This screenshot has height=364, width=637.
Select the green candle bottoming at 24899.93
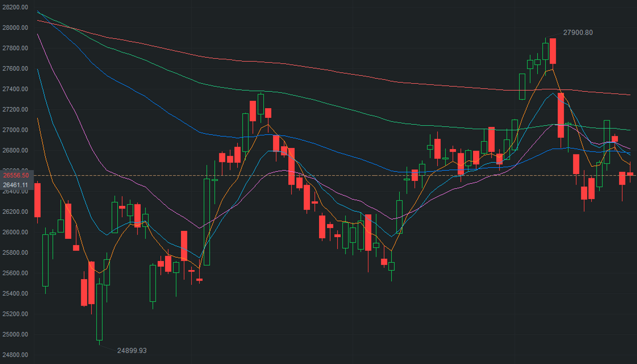point(99,312)
